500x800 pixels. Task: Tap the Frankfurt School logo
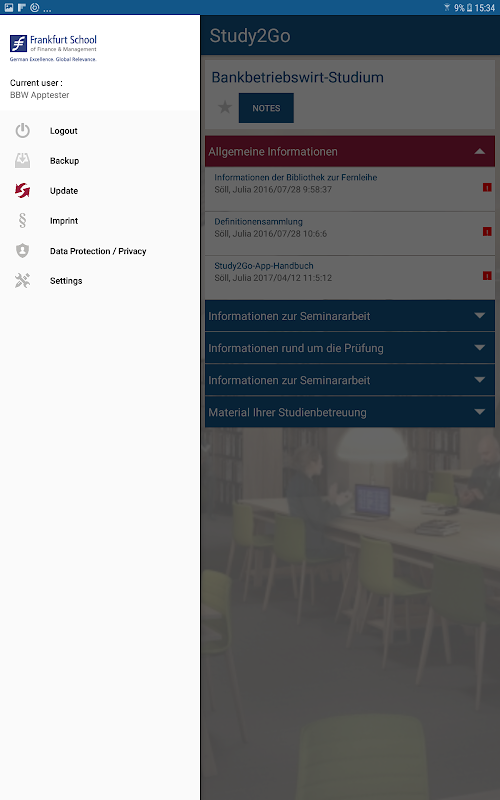tap(53, 48)
